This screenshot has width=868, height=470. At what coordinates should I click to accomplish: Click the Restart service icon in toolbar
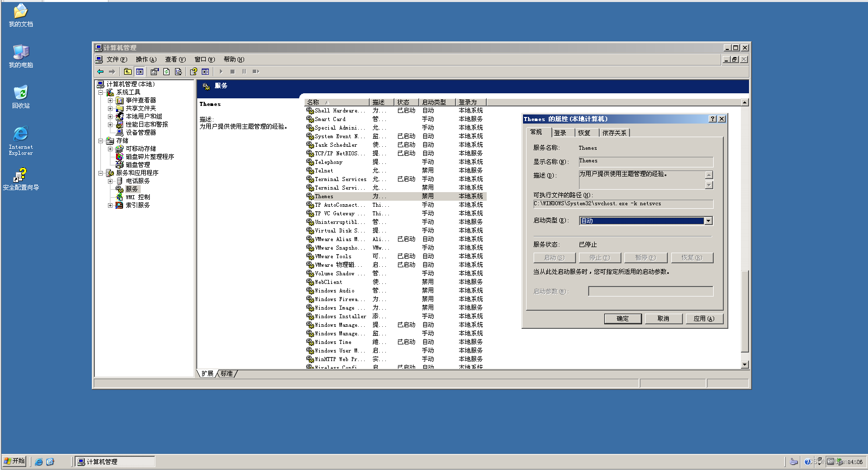256,72
